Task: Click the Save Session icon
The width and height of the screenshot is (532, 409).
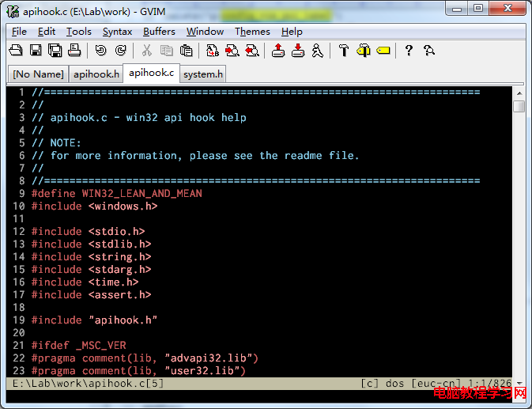Action: tap(298, 51)
